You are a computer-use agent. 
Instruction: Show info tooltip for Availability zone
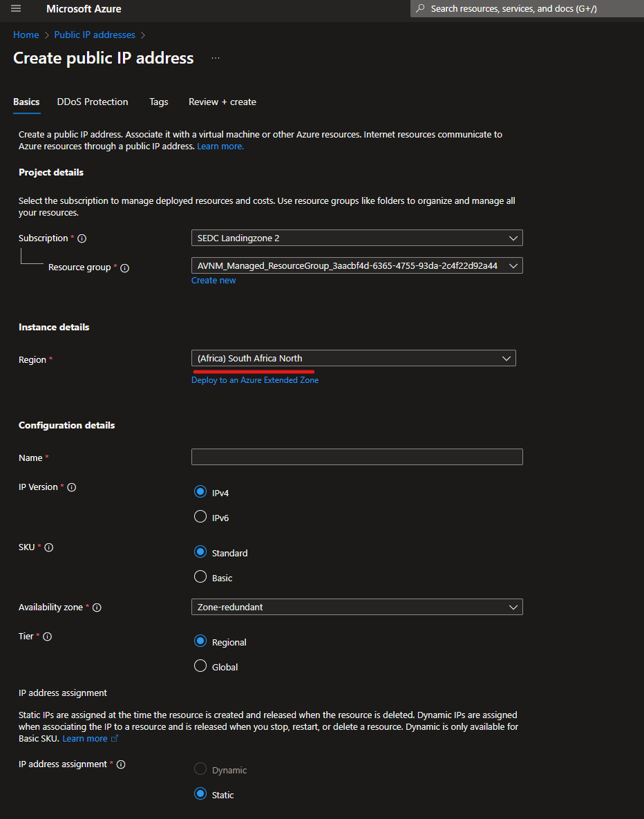97,608
